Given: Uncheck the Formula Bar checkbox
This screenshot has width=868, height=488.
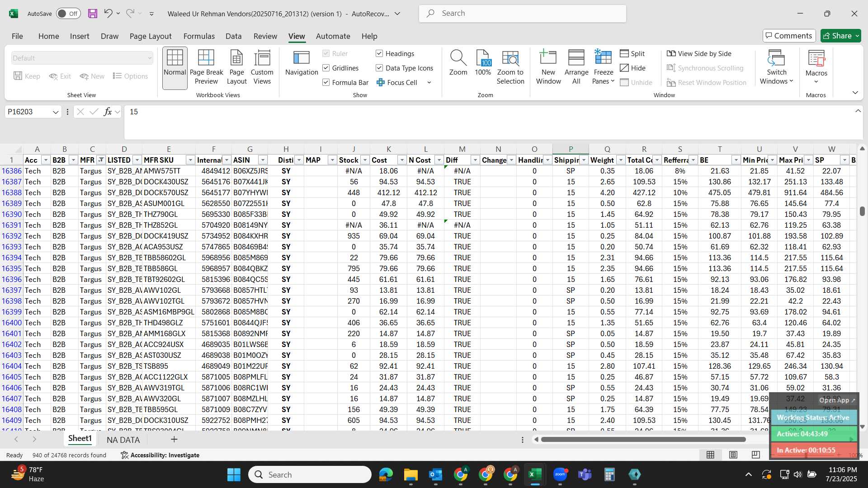Looking at the screenshot, I should click(326, 82).
